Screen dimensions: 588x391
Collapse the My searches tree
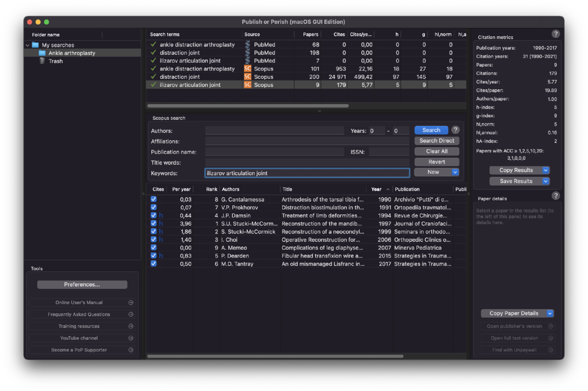[27, 45]
